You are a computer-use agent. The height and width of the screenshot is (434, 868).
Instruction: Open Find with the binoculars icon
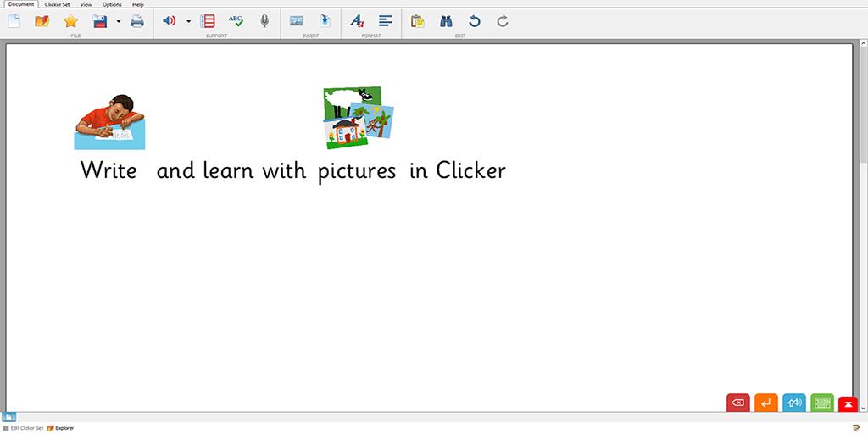pyautogui.click(x=446, y=21)
